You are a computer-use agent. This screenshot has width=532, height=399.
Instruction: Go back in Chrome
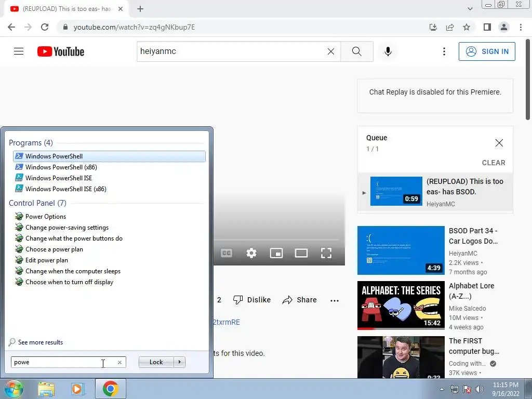coord(11,27)
